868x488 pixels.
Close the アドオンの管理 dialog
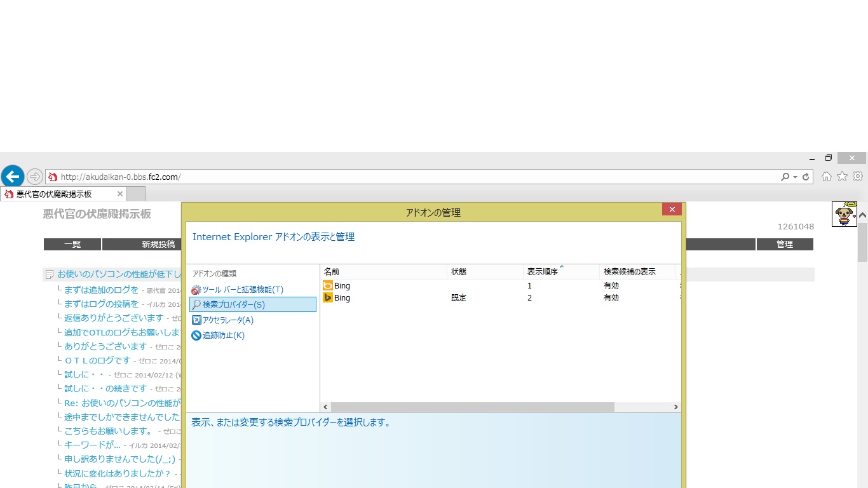[672, 209]
